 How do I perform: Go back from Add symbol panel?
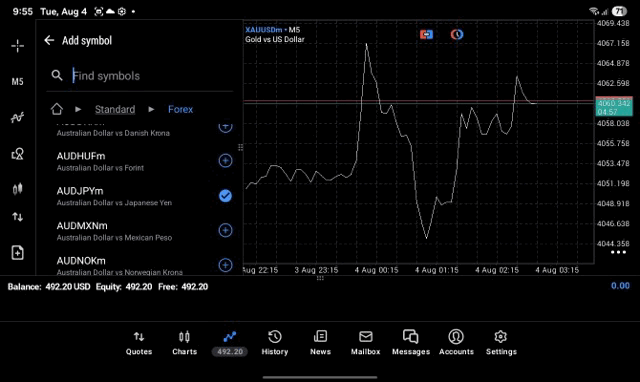[x=49, y=40]
